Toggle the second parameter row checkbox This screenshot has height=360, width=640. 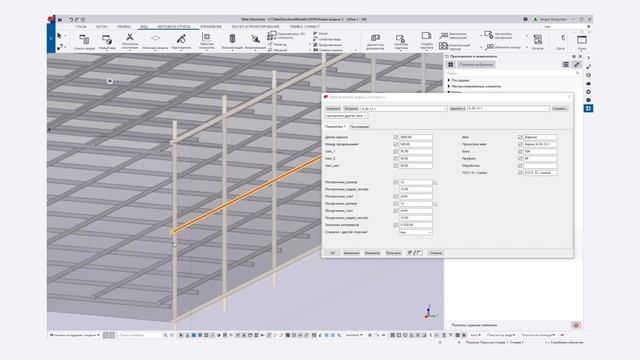(x=396, y=144)
